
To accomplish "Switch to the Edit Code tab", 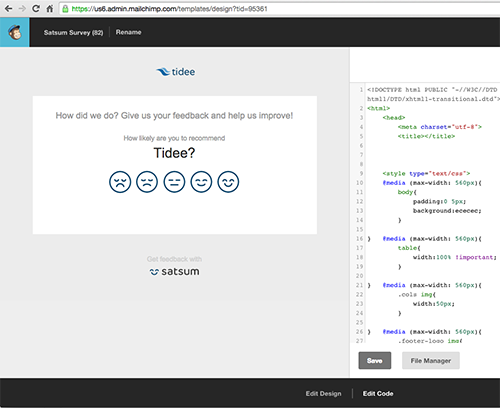I will pyautogui.click(x=378, y=394).
